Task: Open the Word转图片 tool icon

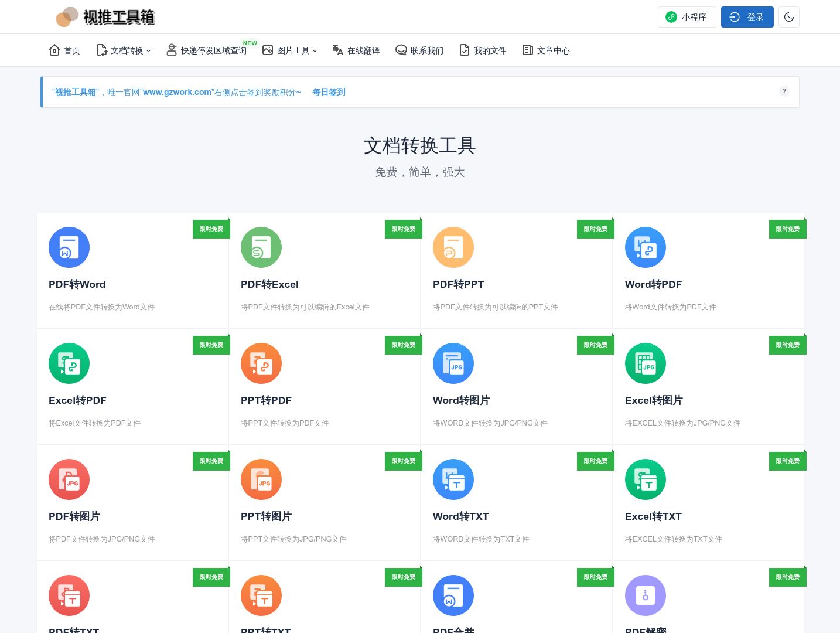Action: [453, 363]
